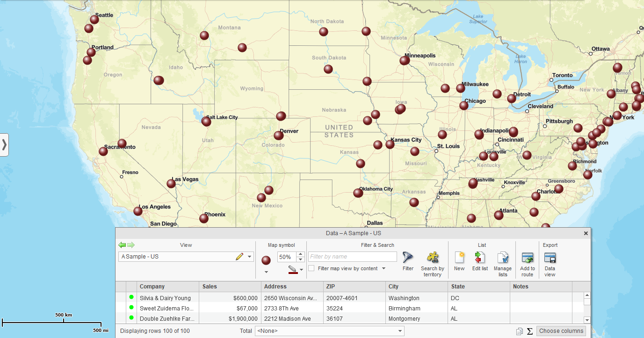Image resolution: width=644 pixels, height=338 pixels.
Task: Expand the left side panel chevron
Action: click(4, 144)
